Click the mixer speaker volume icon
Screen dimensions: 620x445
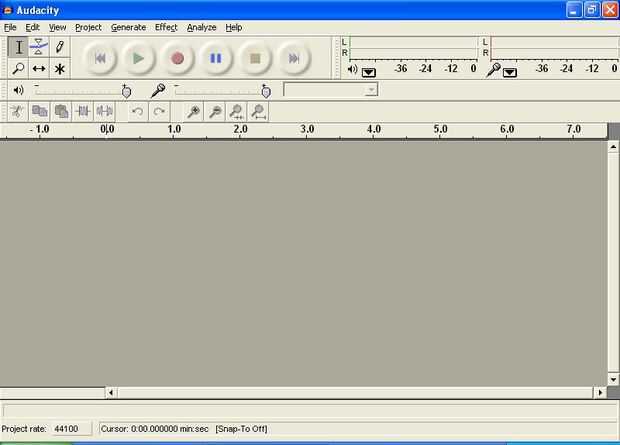(18, 90)
